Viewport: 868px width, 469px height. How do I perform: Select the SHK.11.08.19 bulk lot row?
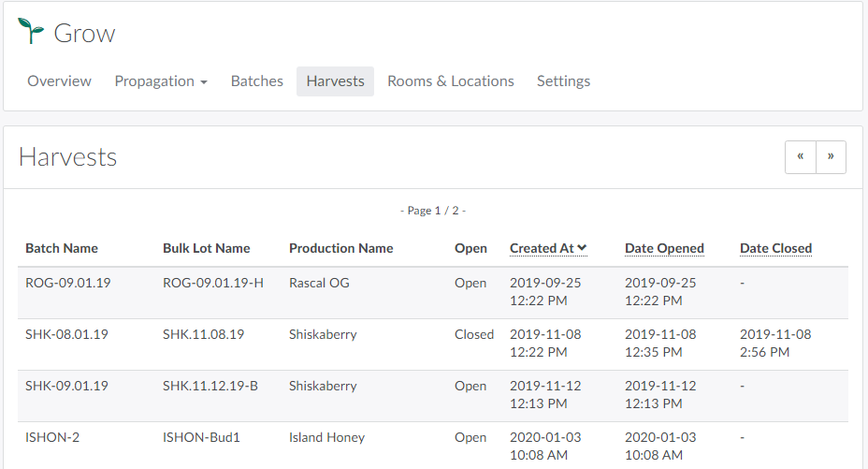click(x=203, y=334)
